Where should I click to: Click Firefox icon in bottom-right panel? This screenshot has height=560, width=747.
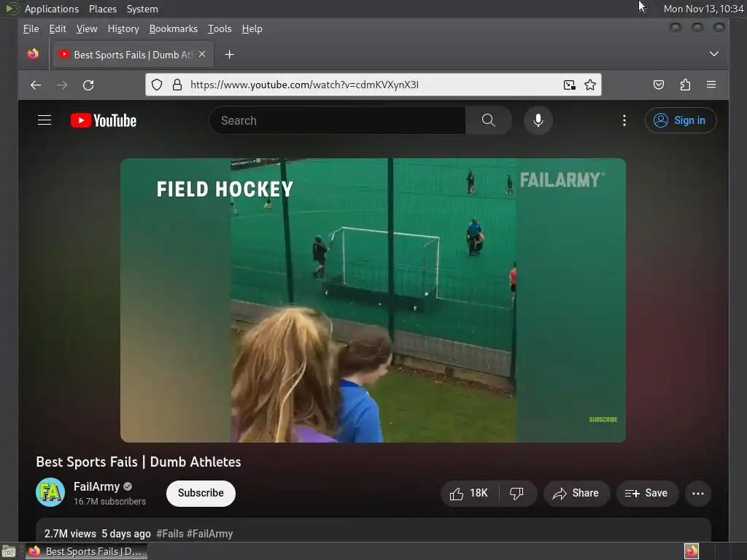tap(692, 551)
